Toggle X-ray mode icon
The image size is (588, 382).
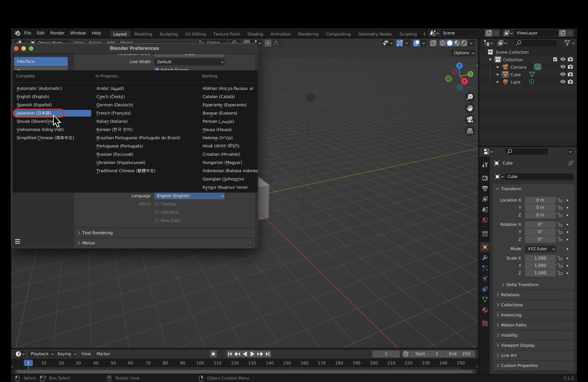tap(433, 43)
